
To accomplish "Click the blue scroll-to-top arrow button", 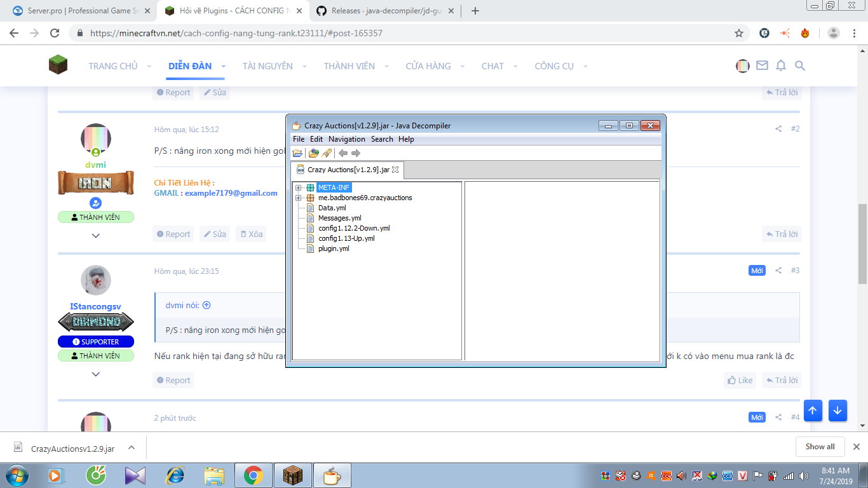I will (x=812, y=410).
